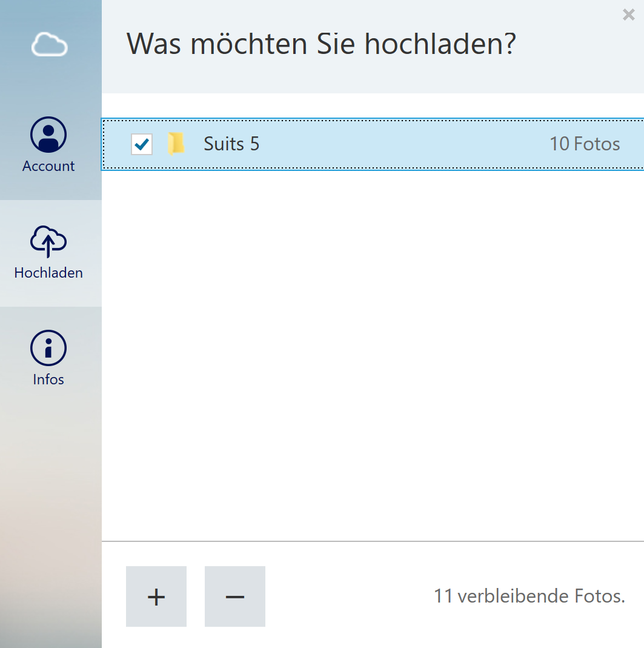644x648 pixels.
Task: Click the 11 verbleibende Fotos status text
Action: coord(529,596)
